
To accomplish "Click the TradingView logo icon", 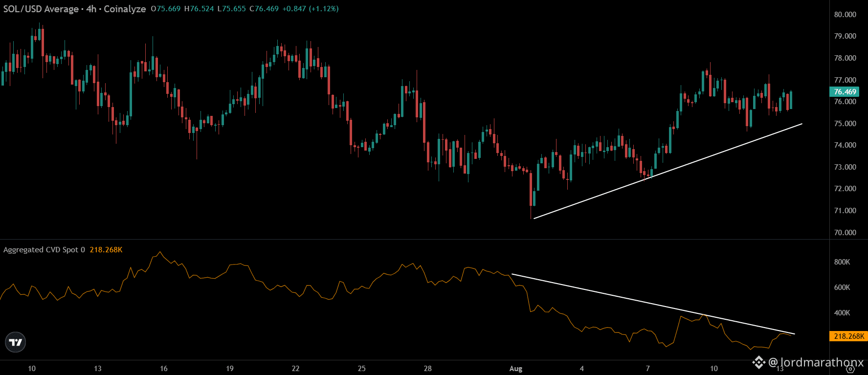I will point(16,342).
